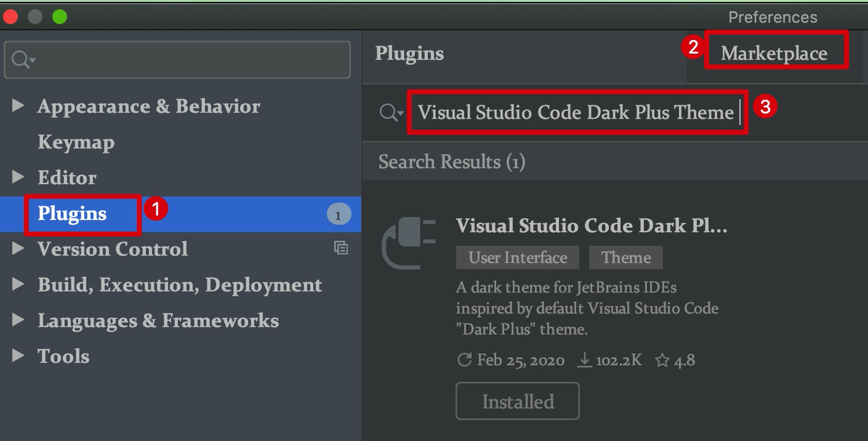
Task: Click the Installed button
Action: click(518, 402)
